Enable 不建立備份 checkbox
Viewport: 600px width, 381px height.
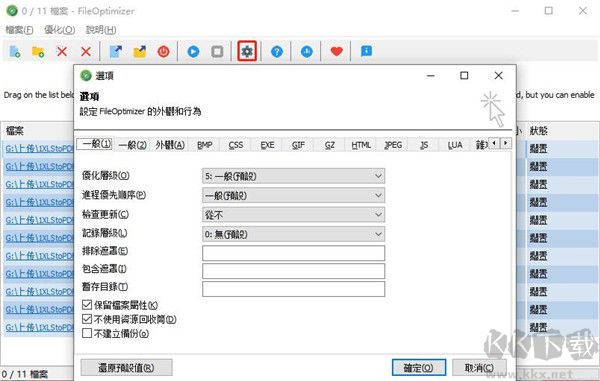click(87, 333)
